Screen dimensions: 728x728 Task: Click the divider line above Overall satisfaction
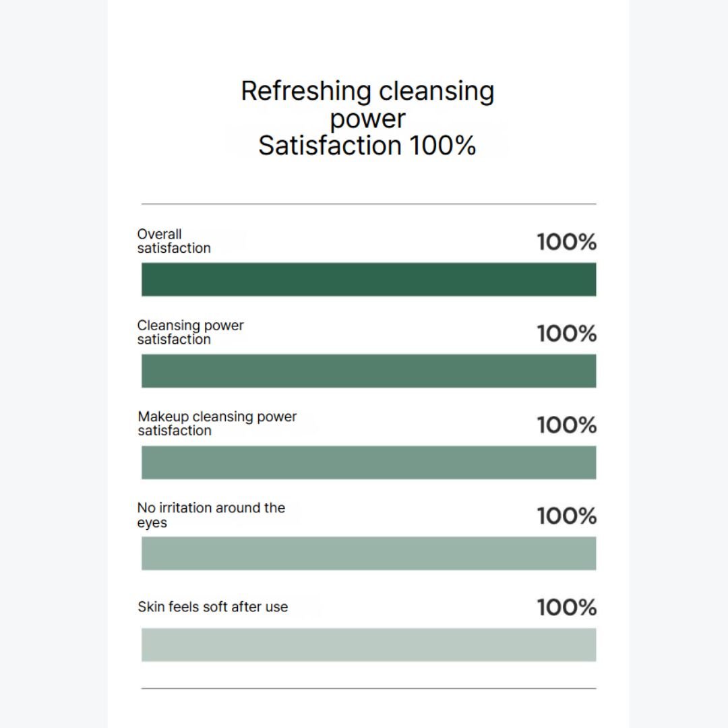pyautogui.click(x=369, y=204)
